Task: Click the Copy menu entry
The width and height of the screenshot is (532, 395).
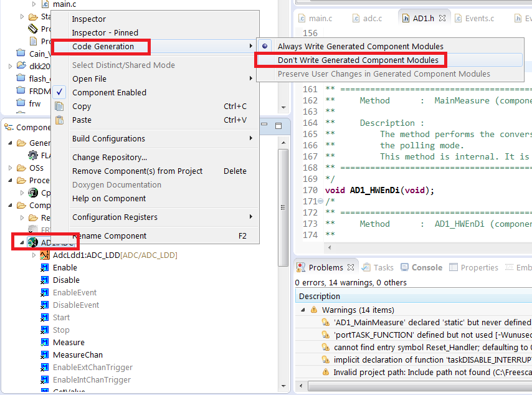Action: pos(82,106)
